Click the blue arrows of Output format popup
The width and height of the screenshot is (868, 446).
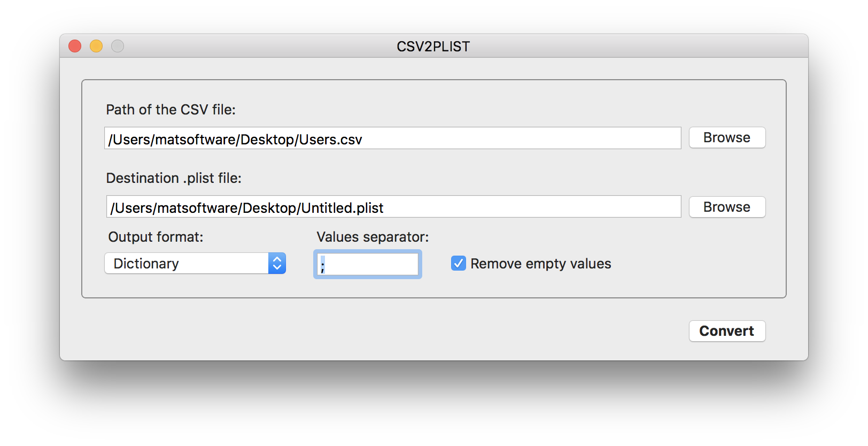coord(277,264)
